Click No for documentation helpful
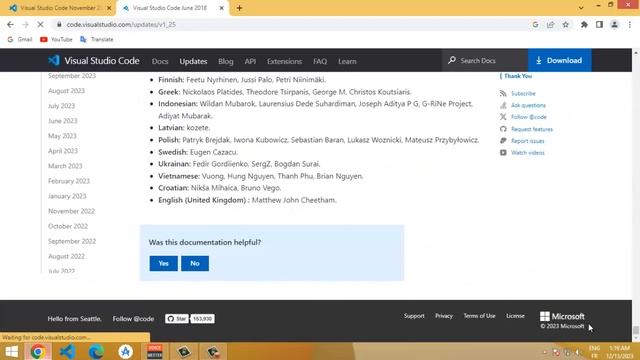640x360 pixels. (195, 263)
